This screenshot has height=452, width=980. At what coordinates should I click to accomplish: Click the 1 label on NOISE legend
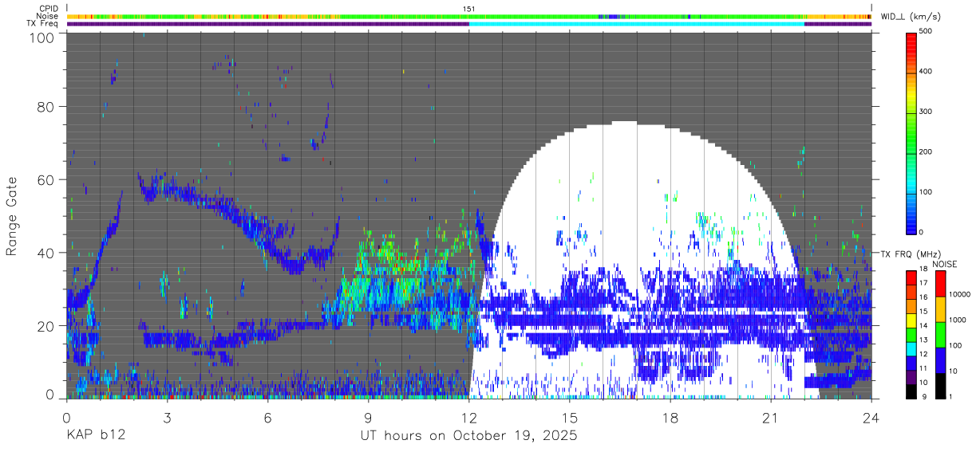(950, 397)
